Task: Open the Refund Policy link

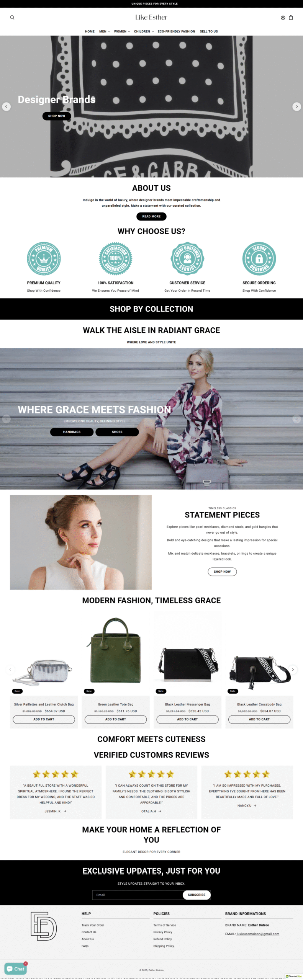Action: click(x=162, y=939)
